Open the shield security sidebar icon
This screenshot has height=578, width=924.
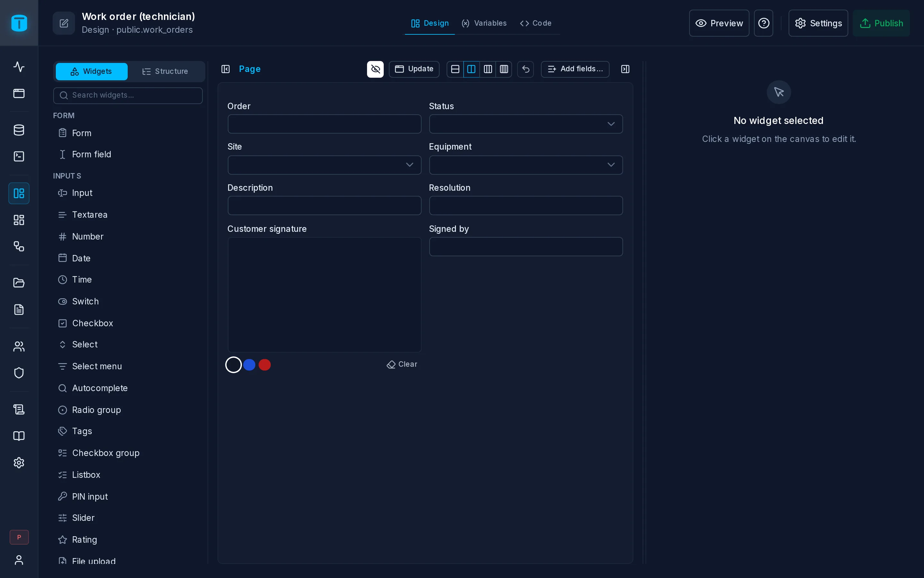coord(19,373)
